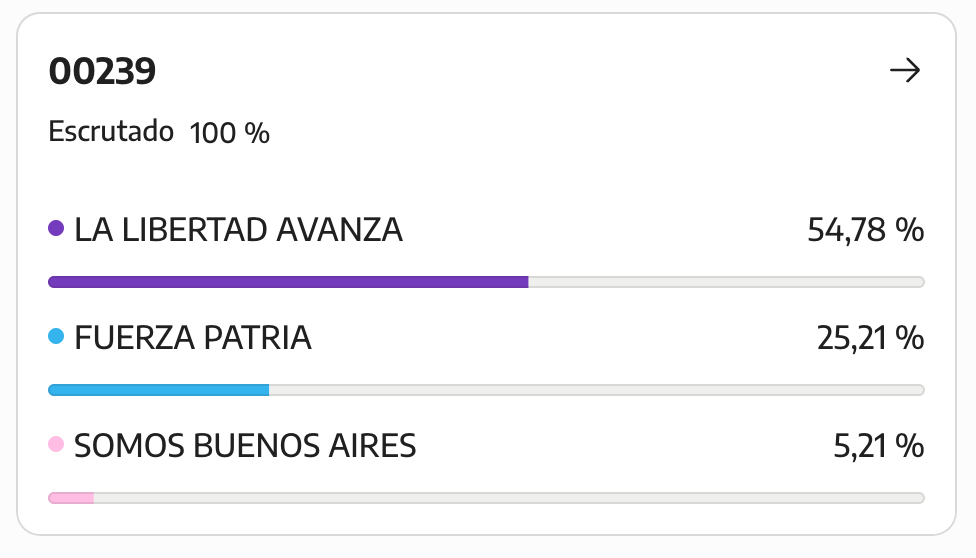Click empty gray track of La Libertad bar

tap(726, 282)
